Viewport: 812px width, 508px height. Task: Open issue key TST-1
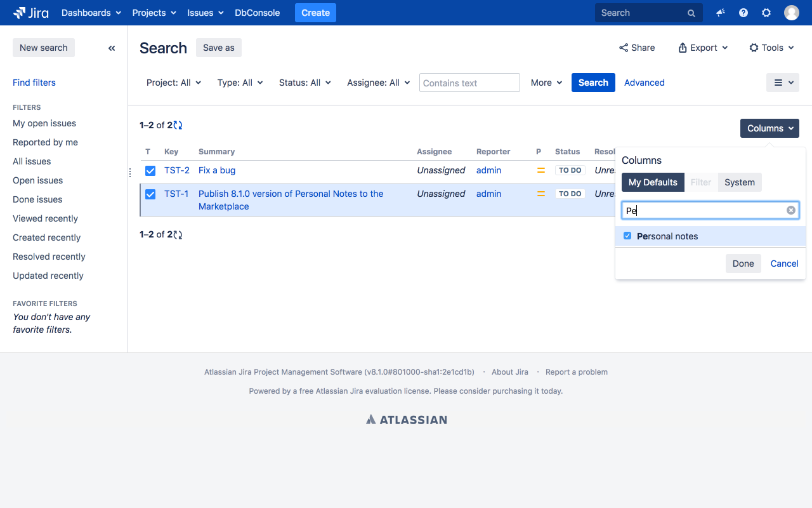(x=176, y=194)
